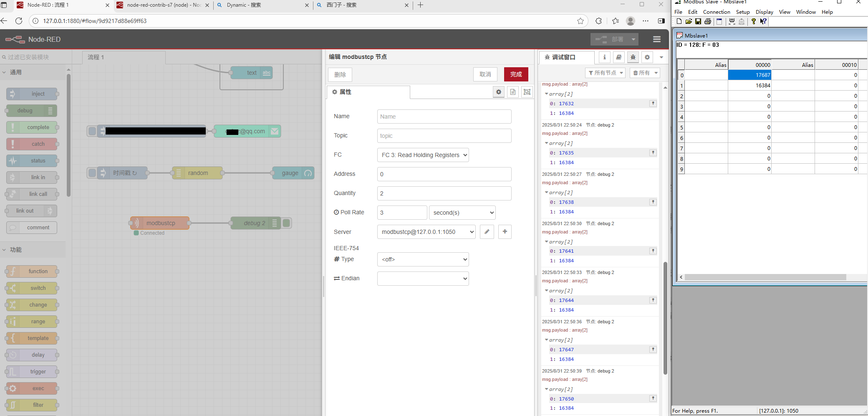The image size is (868, 416).
Task: Open IEEE-754 Type dropdown
Action: (x=423, y=259)
